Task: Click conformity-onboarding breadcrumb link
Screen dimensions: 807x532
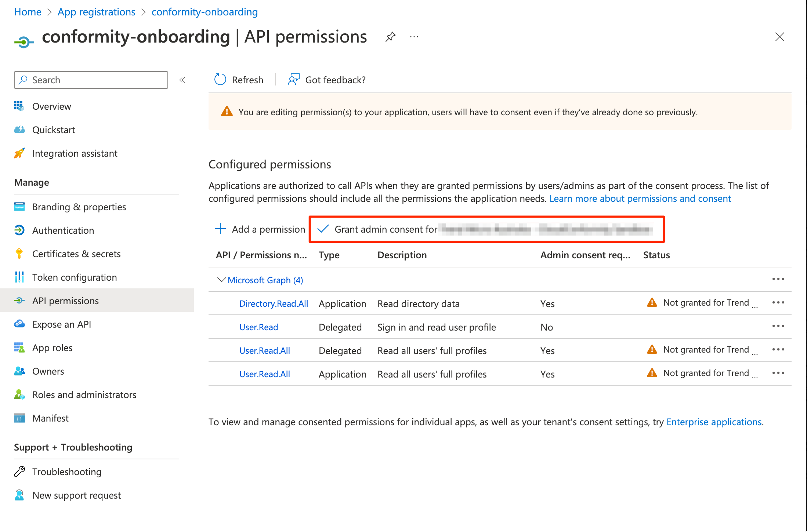Action: (205, 12)
